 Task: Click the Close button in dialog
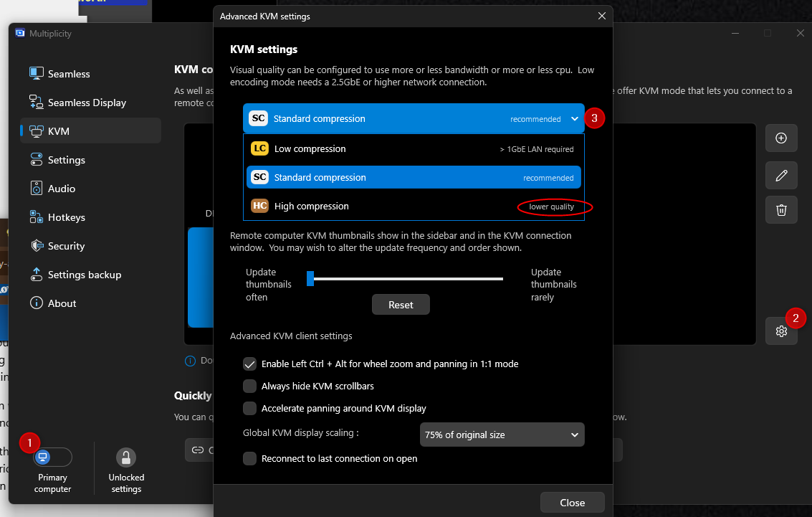572,503
